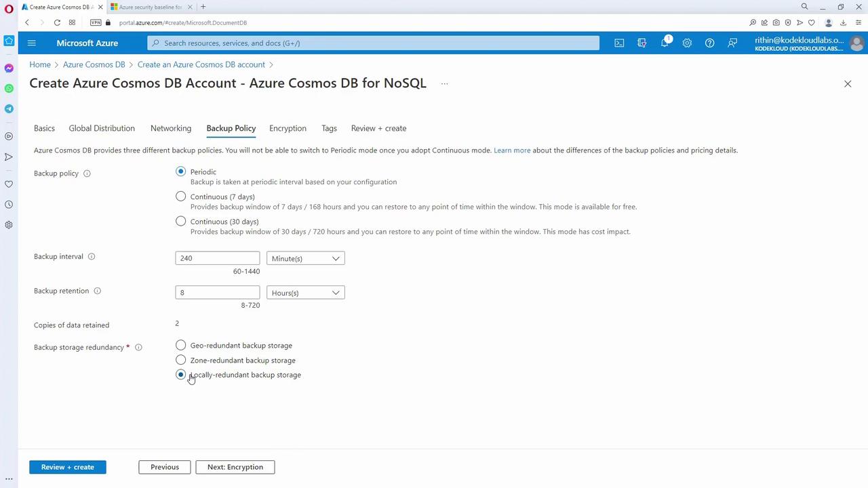Take a snapshot with camera icon
This screenshot has width=868, height=488.
click(x=776, y=22)
